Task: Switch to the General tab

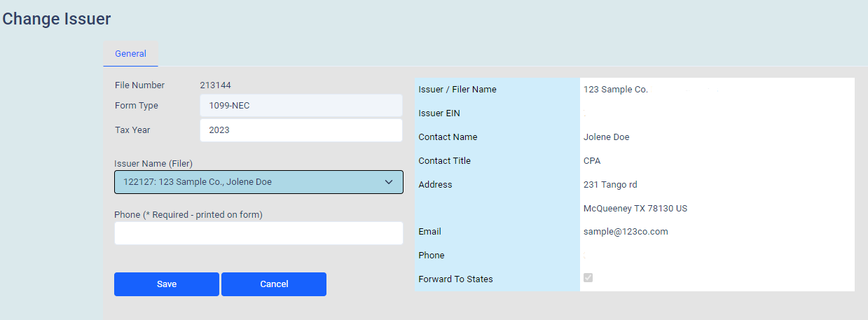Action: click(x=130, y=54)
